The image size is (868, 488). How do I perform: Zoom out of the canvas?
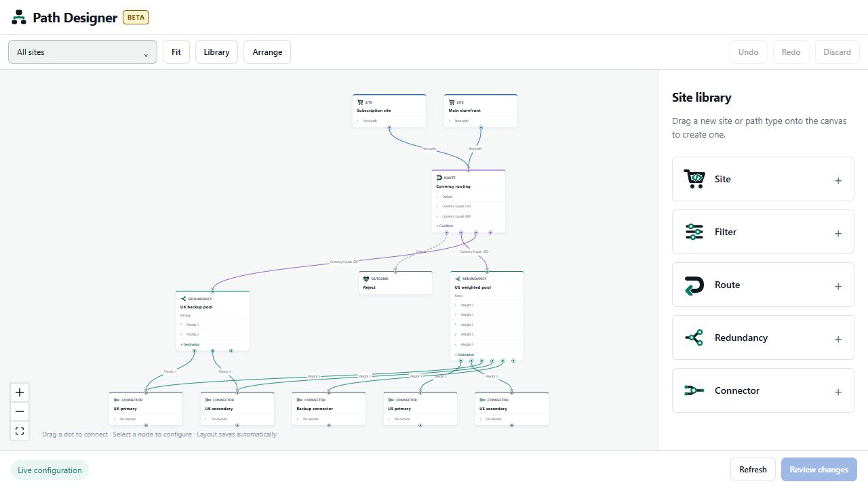(x=20, y=411)
